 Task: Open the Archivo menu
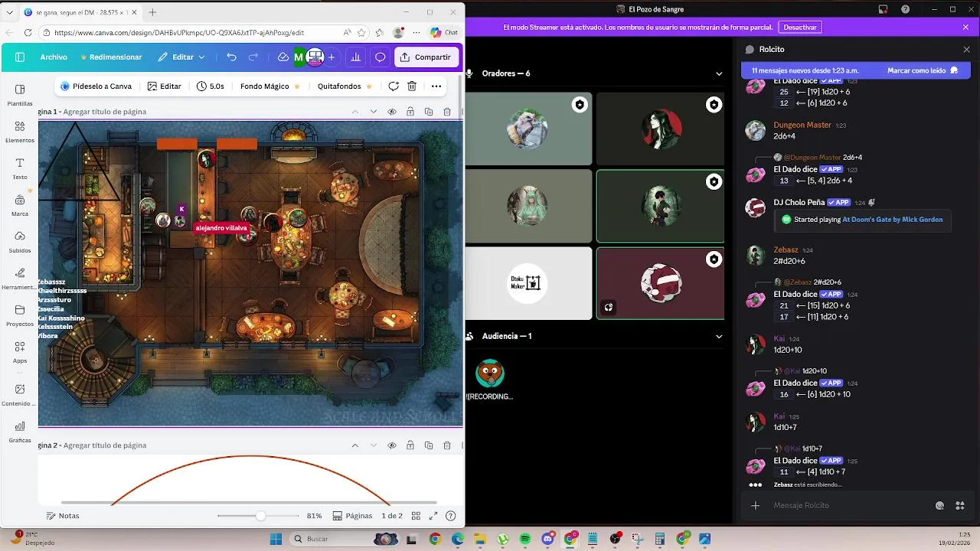point(54,57)
